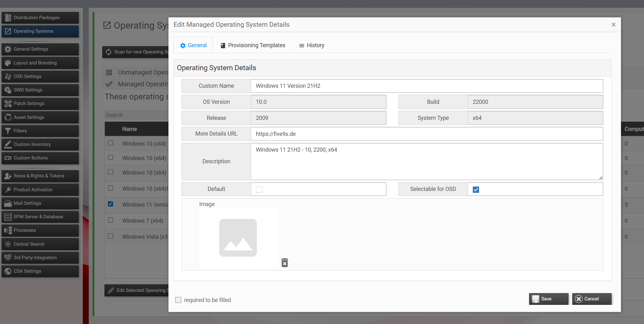The height and width of the screenshot is (324, 644).
Task: Click the Roles & Rights & Tokens icon
Action: coord(8,176)
